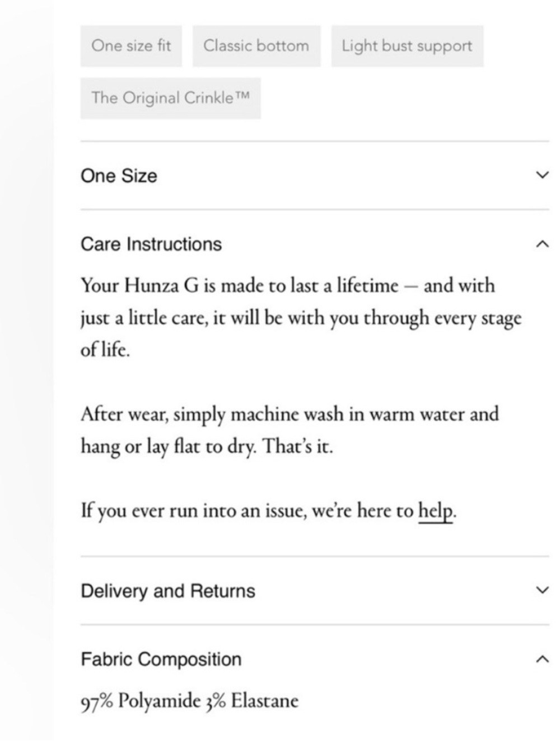Click the Care Instructions heading
560x747 pixels.
pos(151,245)
